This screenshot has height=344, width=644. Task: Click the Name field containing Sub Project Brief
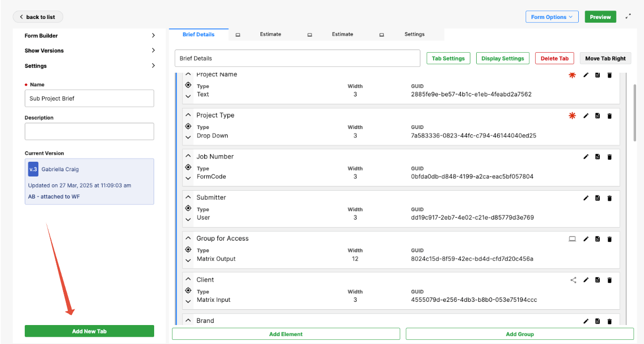pyautogui.click(x=89, y=98)
